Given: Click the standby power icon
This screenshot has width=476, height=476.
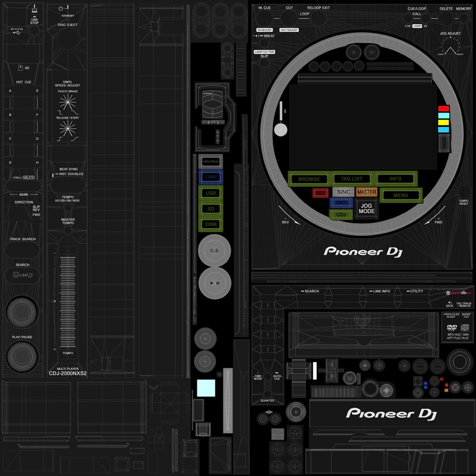Looking at the screenshot, I should (61, 8).
